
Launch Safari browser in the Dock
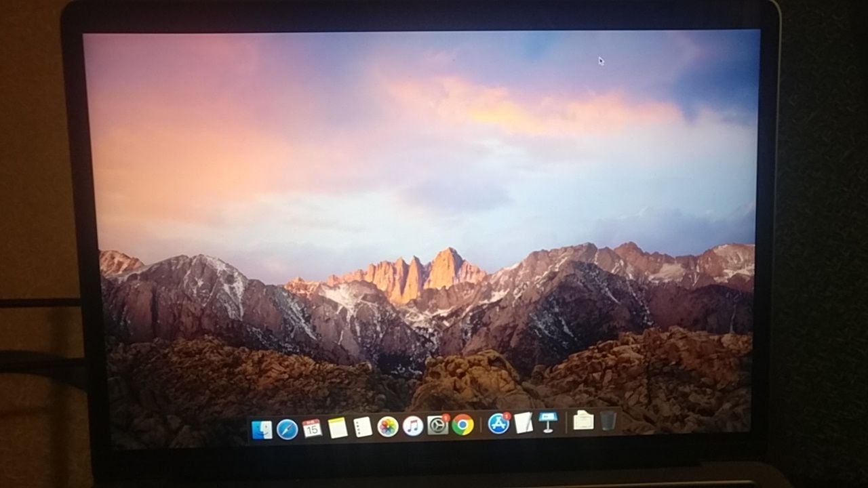coord(287,429)
